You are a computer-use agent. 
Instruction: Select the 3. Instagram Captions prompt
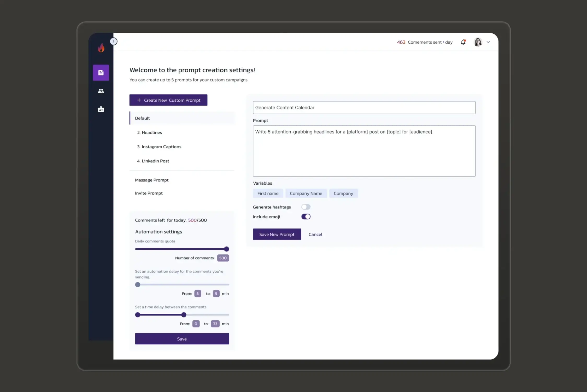pos(159,147)
